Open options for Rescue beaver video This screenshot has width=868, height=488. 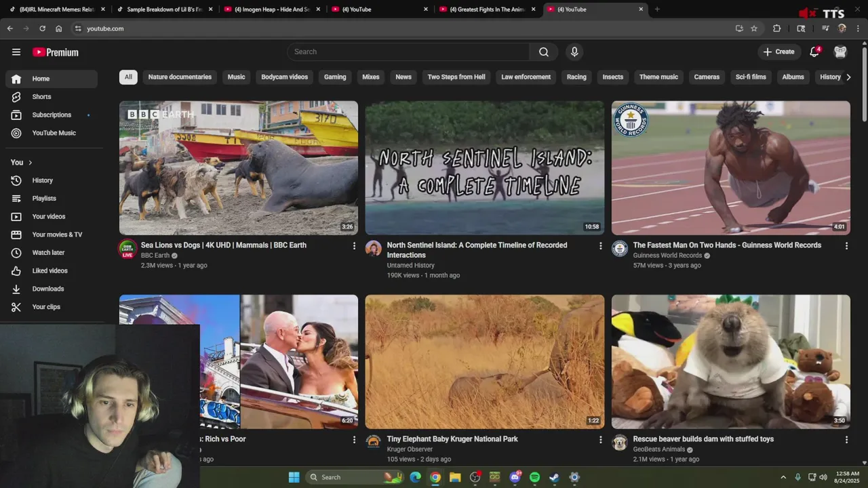846,440
